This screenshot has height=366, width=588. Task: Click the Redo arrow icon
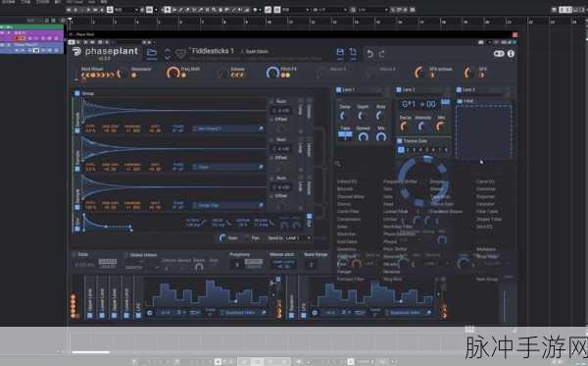[381, 54]
